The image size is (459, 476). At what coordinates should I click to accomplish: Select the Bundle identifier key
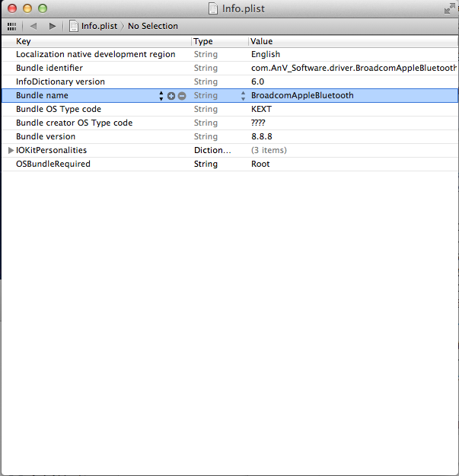[49, 68]
